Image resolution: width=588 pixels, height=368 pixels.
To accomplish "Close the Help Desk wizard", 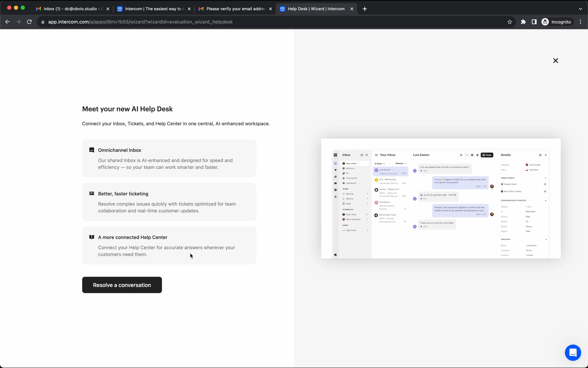I will [x=555, y=61].
